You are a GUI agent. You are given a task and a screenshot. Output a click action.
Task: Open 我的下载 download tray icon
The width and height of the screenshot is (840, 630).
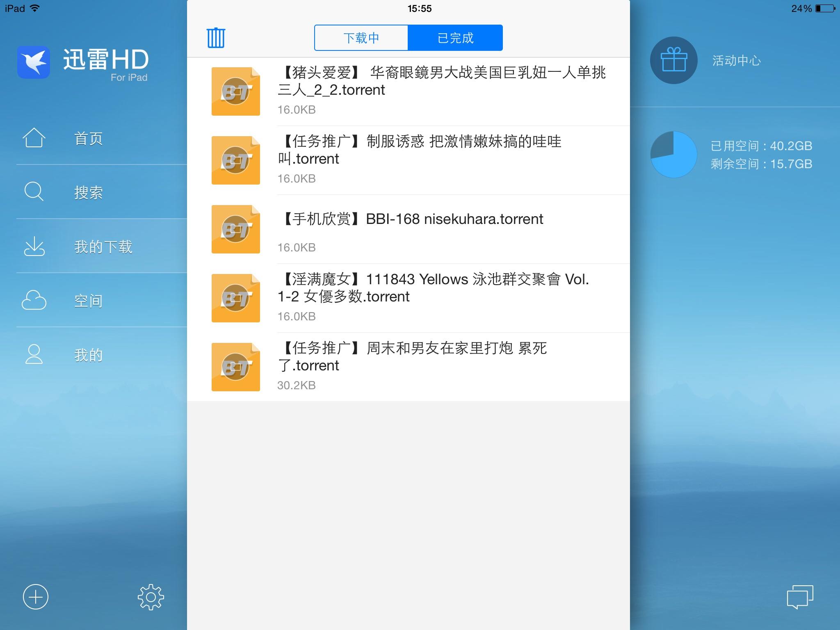[34, 246]
